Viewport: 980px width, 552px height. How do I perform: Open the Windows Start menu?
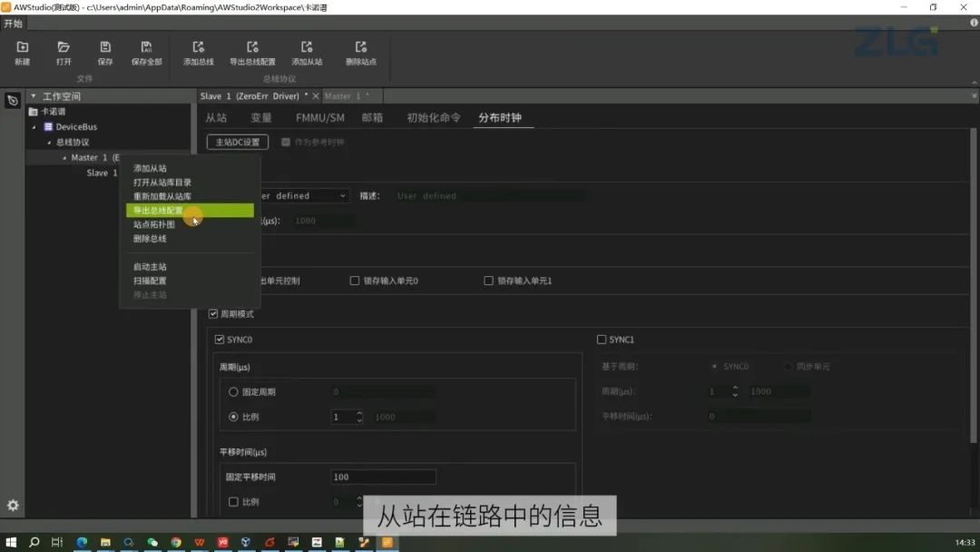[11, 542]
